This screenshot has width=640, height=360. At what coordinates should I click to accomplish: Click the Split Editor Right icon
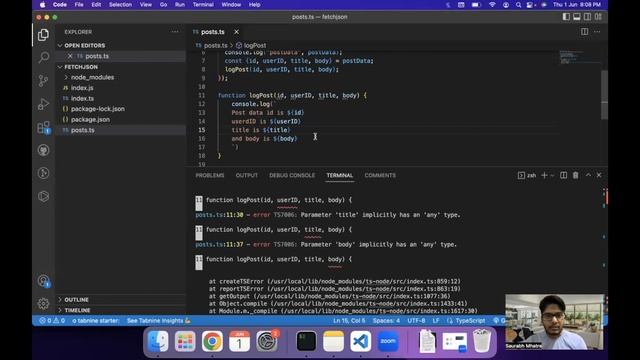[x=584, y=32]
